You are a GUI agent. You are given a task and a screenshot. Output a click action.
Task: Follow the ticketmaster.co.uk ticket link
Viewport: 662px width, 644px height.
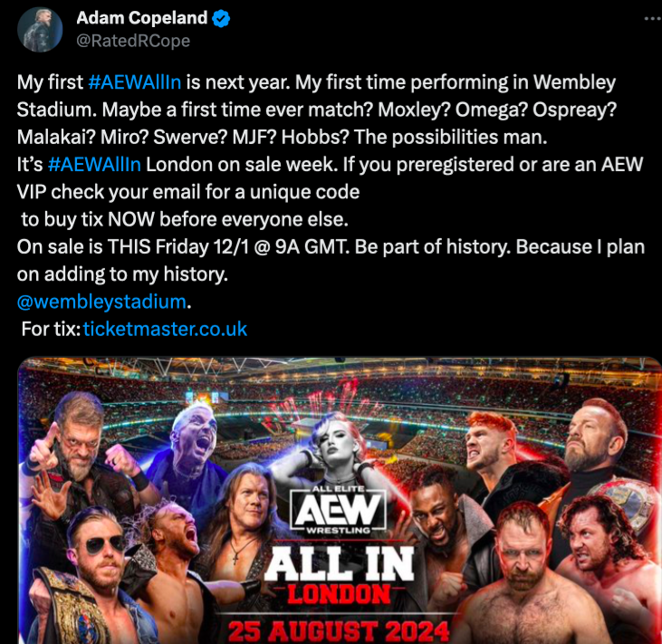click(x=165, y=329)
